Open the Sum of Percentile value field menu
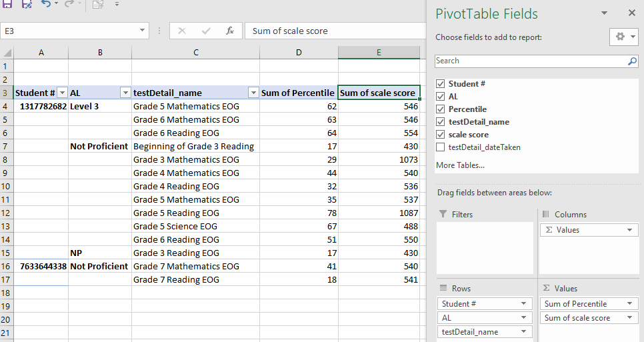The width and height of the screenshot is (644, 342). [x=629, y=304]
